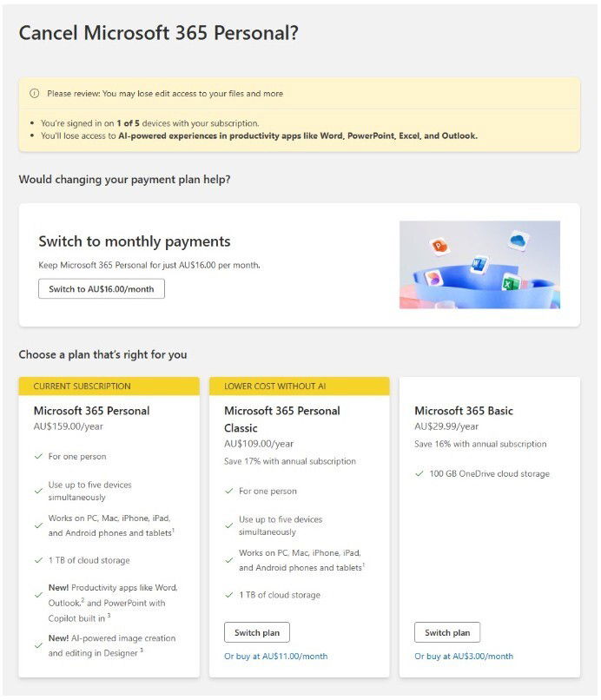Open the 'Or buy at AU$11.00/month' link

point(275,657)
